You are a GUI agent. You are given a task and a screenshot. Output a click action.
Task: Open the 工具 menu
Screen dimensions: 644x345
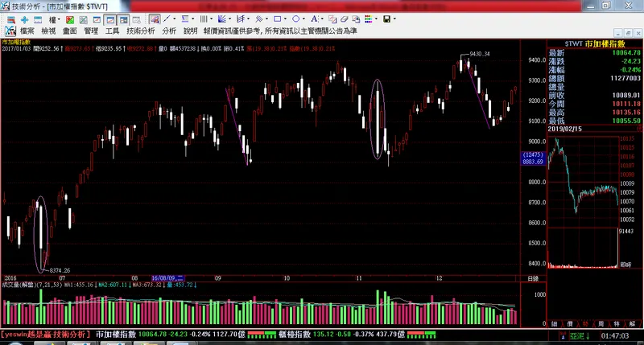112,31
